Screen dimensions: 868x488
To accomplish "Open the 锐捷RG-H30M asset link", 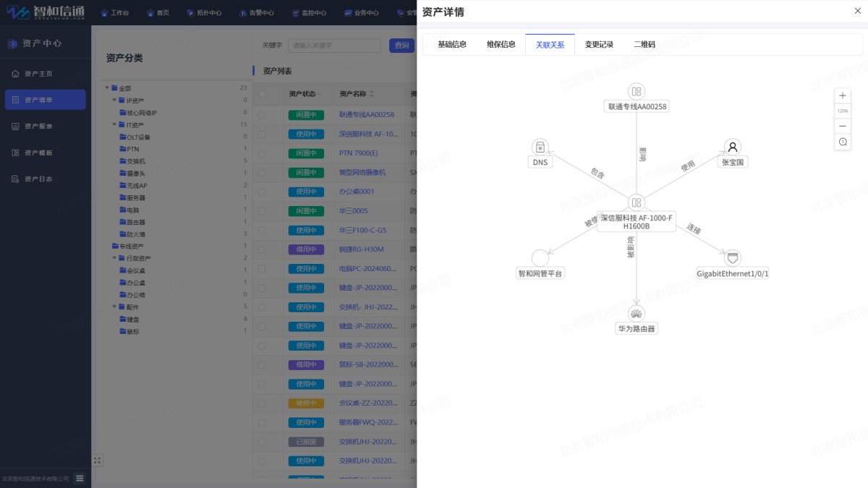I will coord(361,249).
